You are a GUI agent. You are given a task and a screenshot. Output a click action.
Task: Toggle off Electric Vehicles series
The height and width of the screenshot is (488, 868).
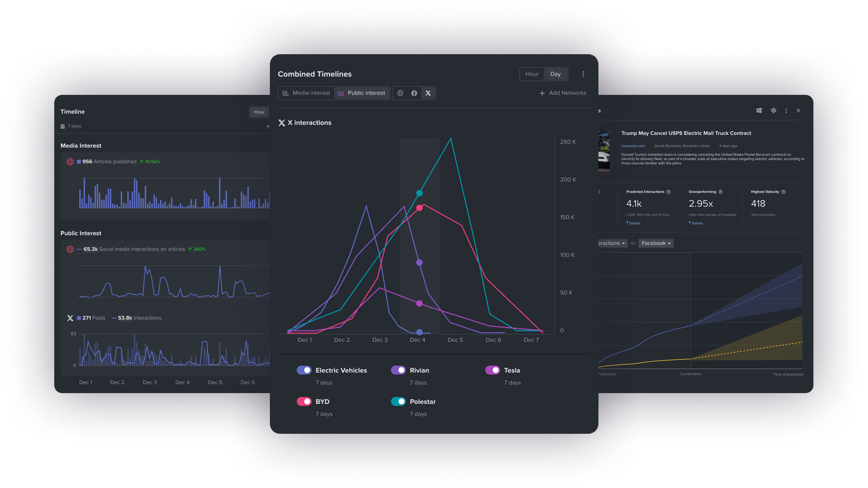click(x=304, y=370)
